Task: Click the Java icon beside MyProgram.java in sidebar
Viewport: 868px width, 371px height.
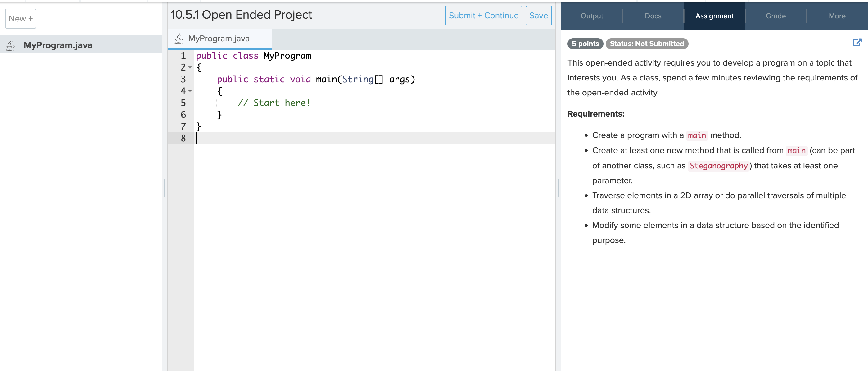Action: tap(11, 45)
